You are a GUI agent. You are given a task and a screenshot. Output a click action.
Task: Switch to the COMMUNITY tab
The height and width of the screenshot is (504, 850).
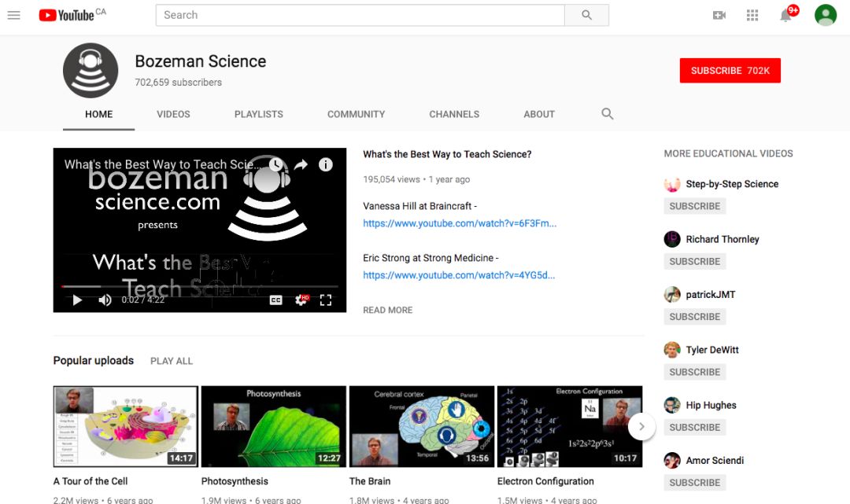(357, 114)
